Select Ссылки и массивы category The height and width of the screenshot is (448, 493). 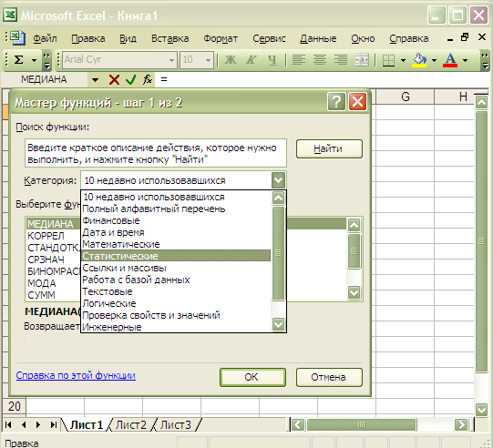[x=176, y=268]
